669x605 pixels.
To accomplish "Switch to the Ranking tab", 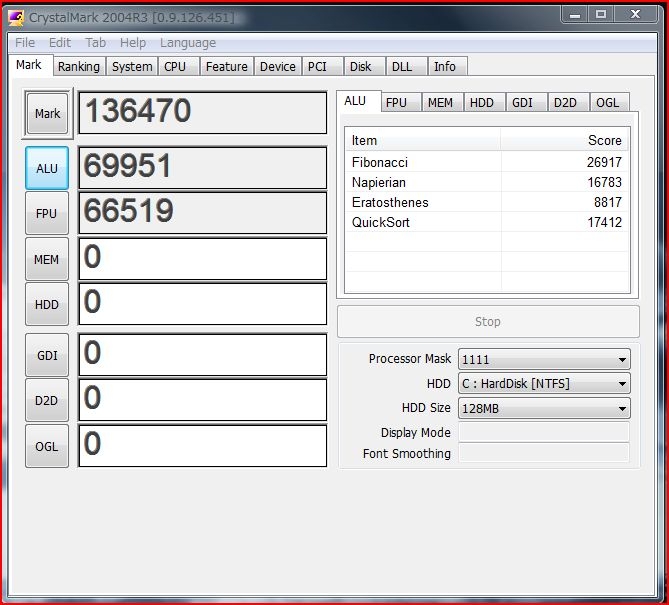I will click(x=78, y=66).
